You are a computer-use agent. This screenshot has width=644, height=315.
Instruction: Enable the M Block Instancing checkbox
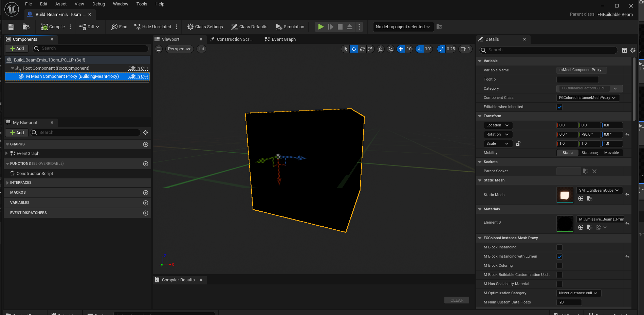(x=559, y=247)
